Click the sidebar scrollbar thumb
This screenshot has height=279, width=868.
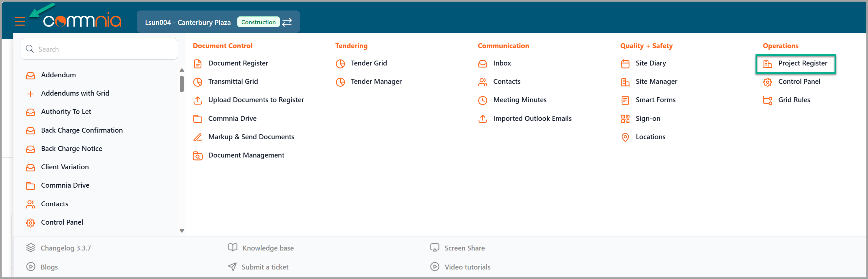(x=182, y=84)
